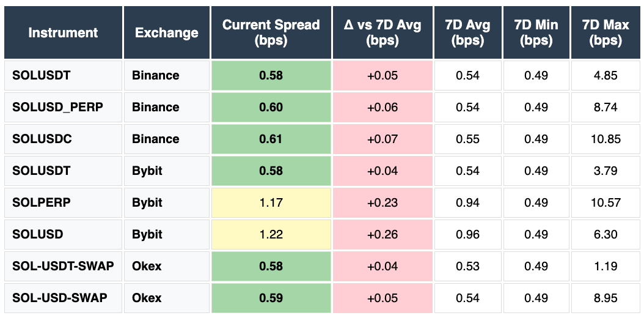Select the SOLUSD_PERP instrument cell
The image size is (644, 318).
[x=57, y=108]
